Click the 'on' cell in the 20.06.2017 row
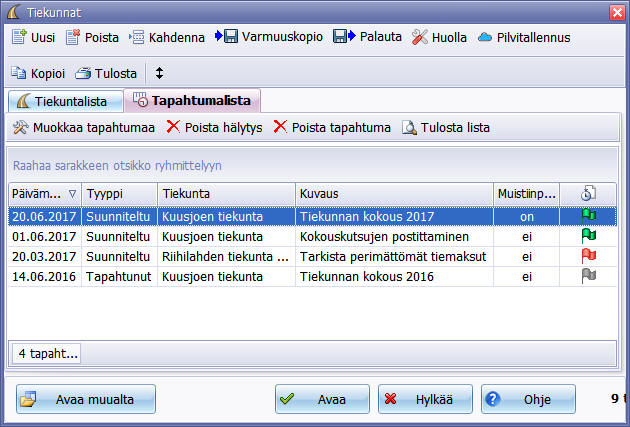The height and width of the screenshot is (427, 630). (526, 217)
